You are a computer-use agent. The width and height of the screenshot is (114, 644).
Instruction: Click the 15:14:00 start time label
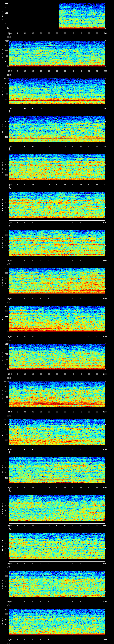point(9,412)
